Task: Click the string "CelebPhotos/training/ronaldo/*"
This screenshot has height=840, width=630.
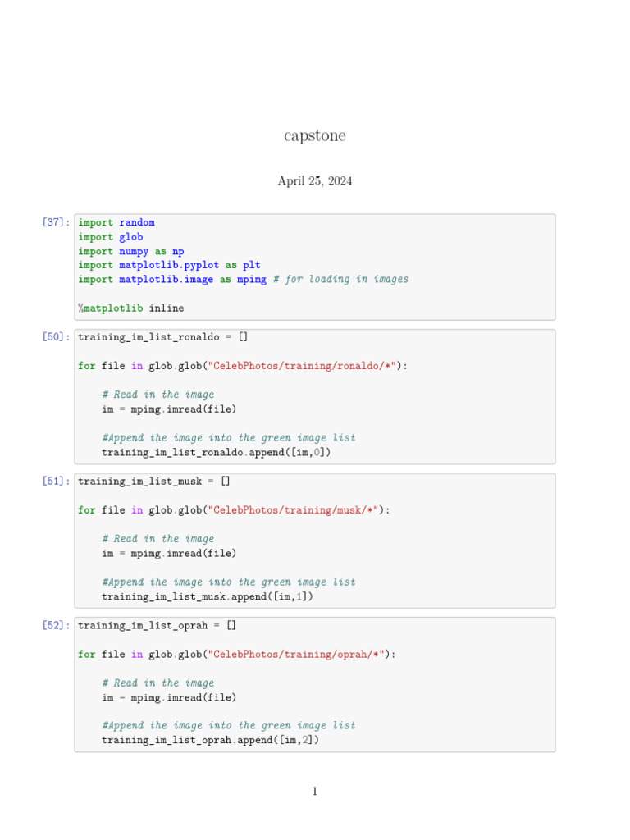Action: pos(302,366)
